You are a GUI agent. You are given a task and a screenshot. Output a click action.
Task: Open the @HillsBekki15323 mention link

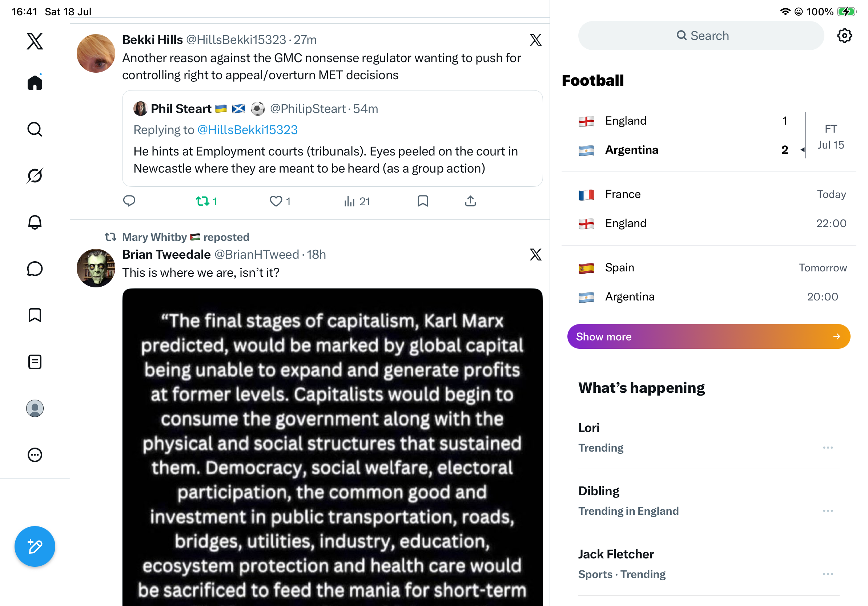click(x=247, y=130)
